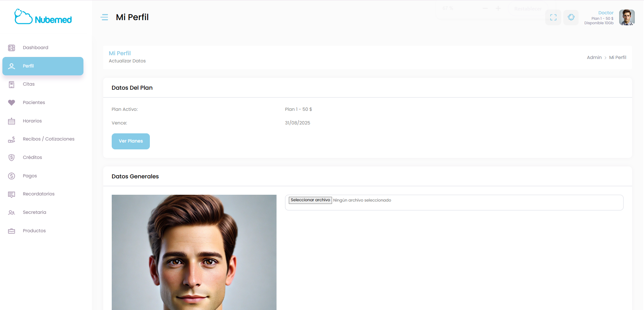644x310 pixels.
Task: Click the Dashboard sidebar icon
Action: coord(12,48)
